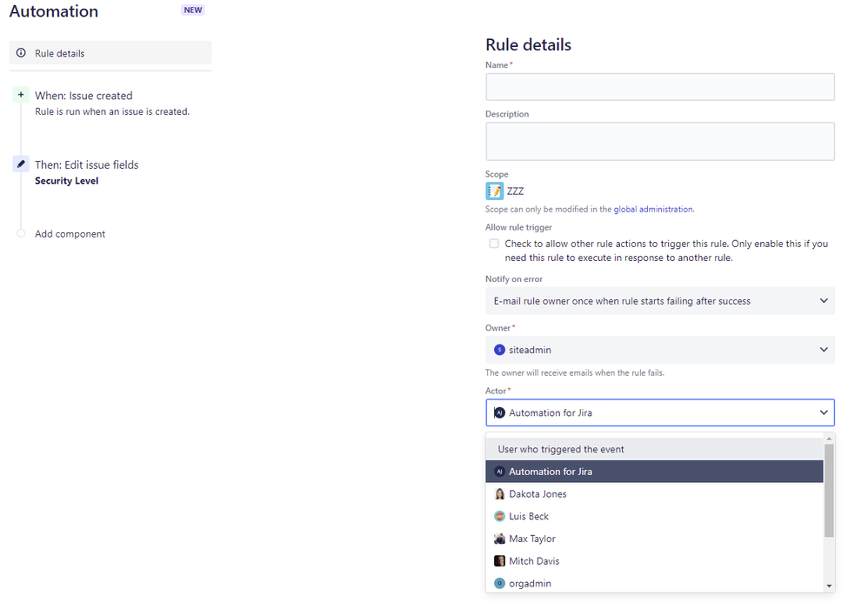Select Dakota Jones as actor
Image resolution: width=868 pixels, height=603 pixels.
click(654, 494)
